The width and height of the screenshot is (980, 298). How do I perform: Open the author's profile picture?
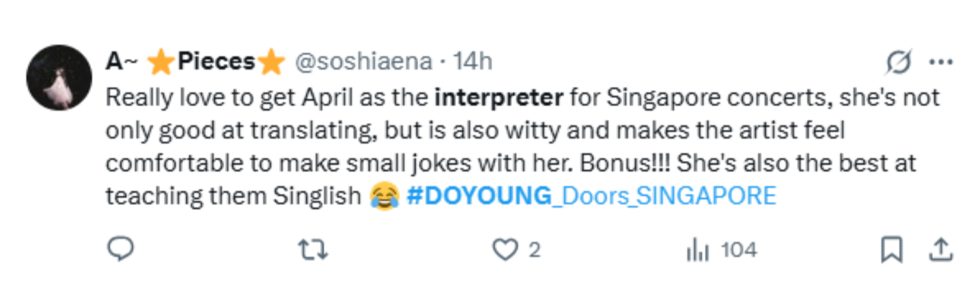(x=59, y=77)
